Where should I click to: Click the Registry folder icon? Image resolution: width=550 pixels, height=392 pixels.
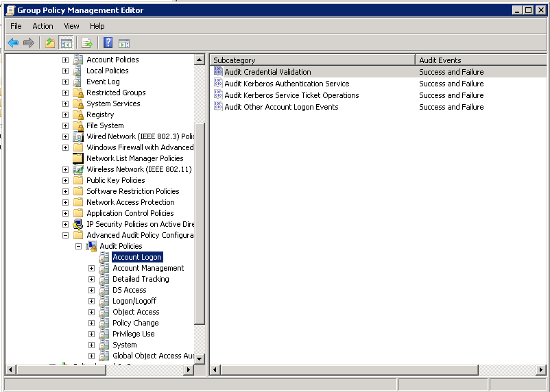(78, 114)
